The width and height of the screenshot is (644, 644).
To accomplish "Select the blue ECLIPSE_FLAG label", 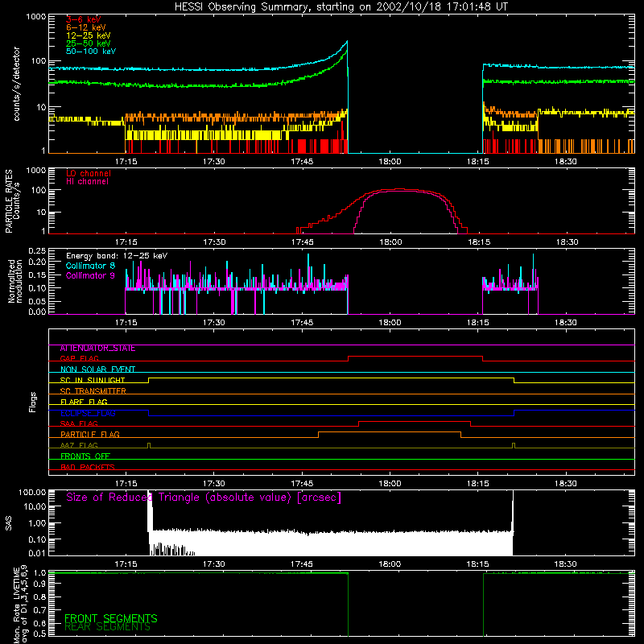I will 88,413.
